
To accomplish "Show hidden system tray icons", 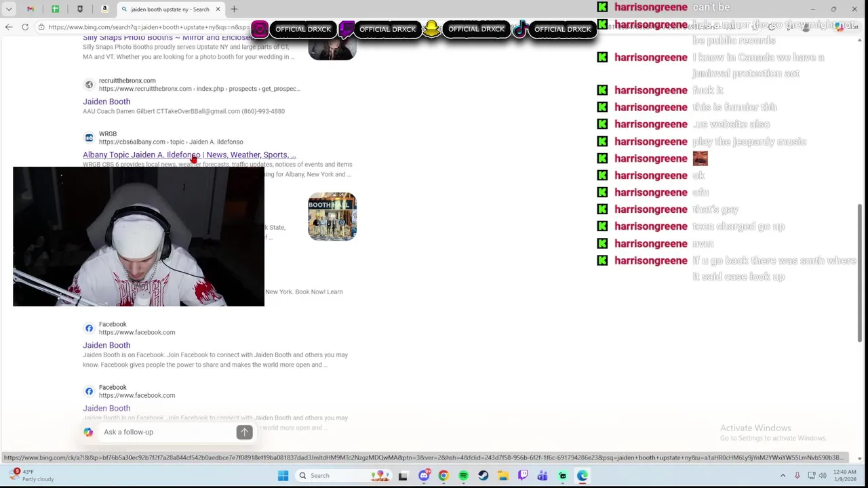I will pos(783,476).
